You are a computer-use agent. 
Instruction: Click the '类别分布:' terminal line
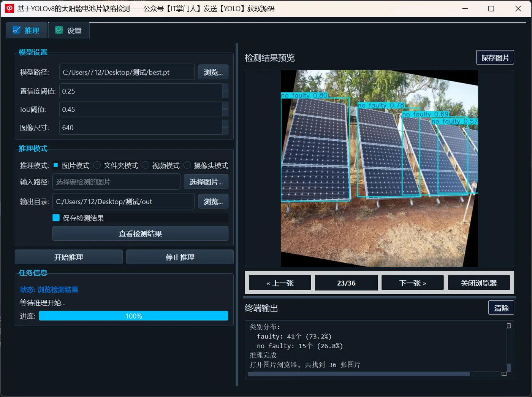point(264,327)
